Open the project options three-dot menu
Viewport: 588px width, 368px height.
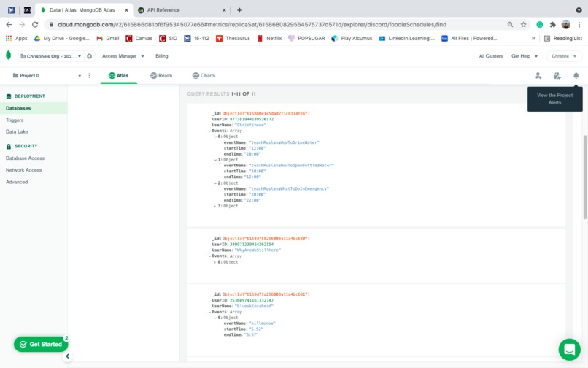point(89,75)
